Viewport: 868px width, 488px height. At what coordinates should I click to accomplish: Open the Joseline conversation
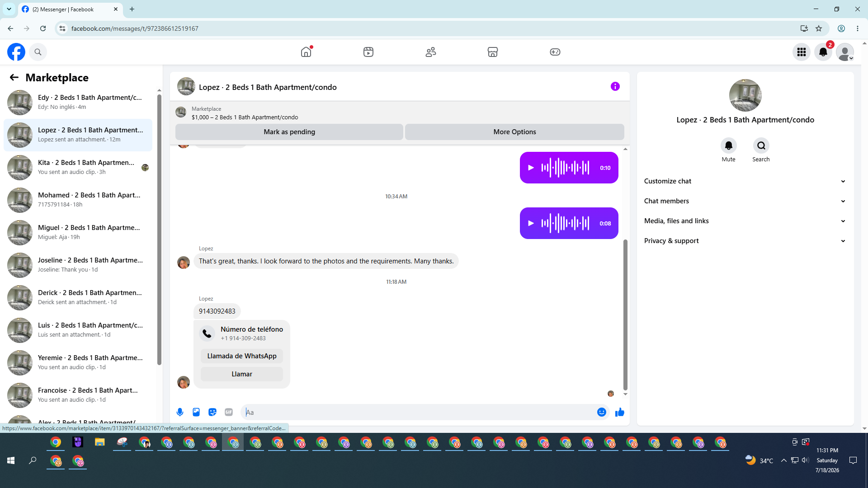coord(78,265)
